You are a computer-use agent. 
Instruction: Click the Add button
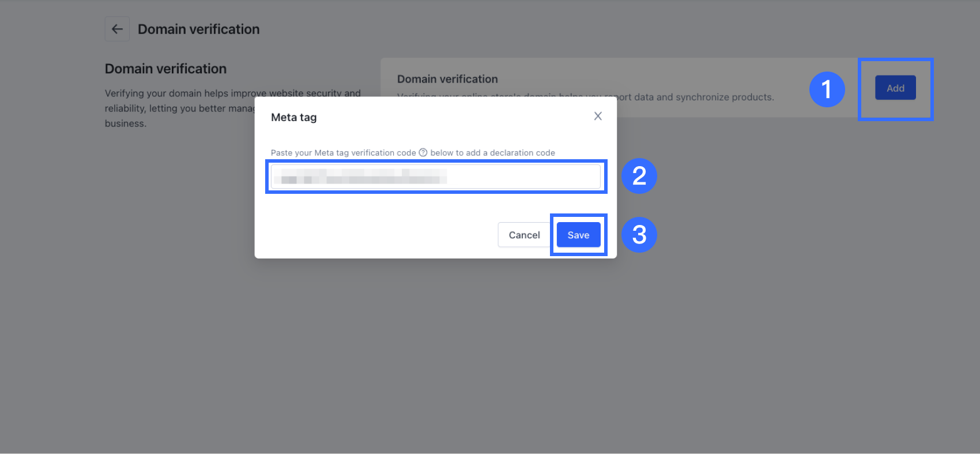(895, 88)
